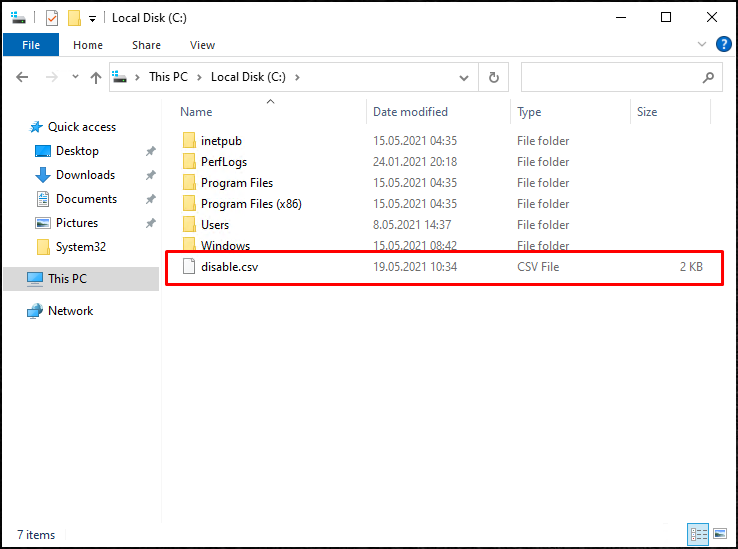Click the 2 KB size cell
738x549 pixels.
(x=691, y=266)
